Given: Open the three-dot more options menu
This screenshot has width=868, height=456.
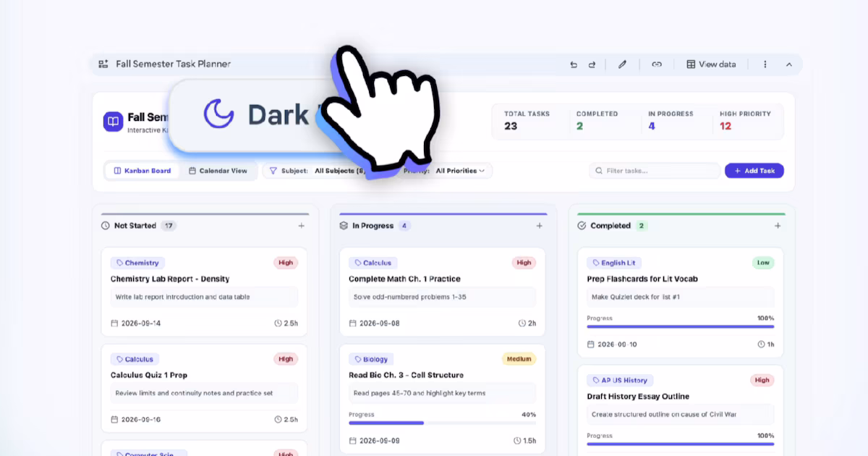Looking at the screenshot, I should 765,64.
